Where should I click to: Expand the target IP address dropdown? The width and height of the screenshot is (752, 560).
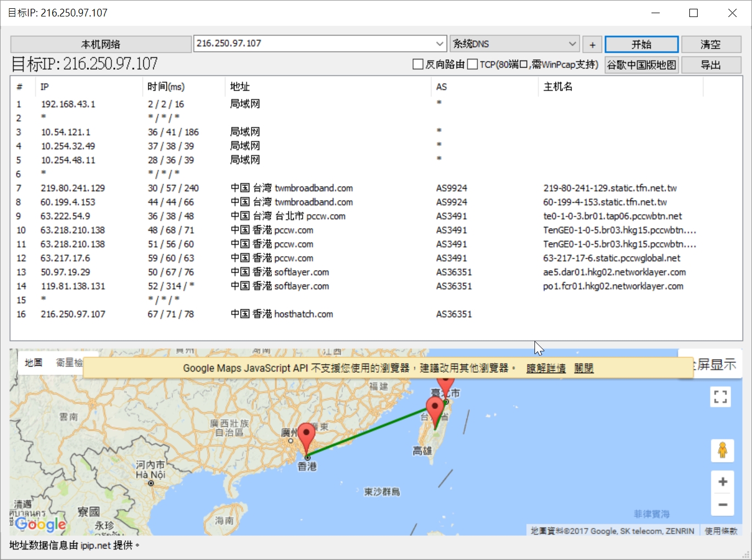tap(440, 43)
